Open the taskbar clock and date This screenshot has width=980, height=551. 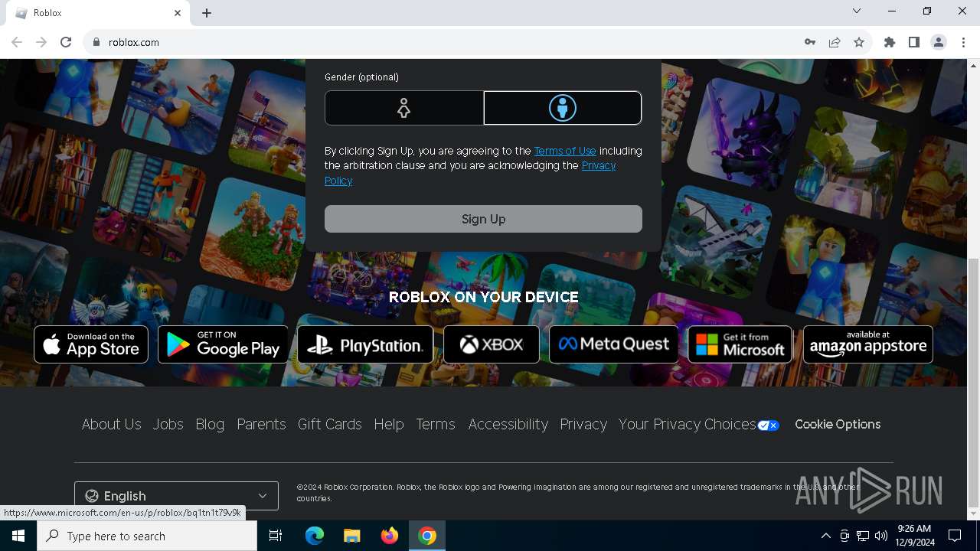click(914, 536)
